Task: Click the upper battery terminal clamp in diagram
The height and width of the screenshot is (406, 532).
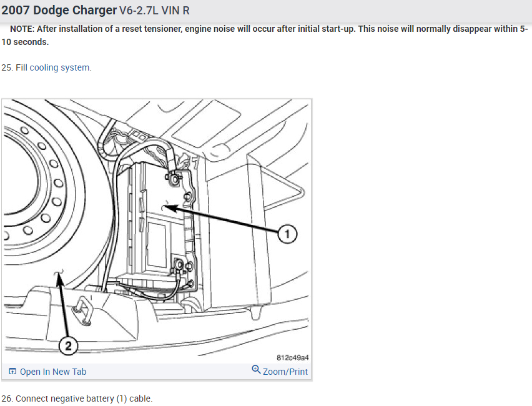Action: pyautogui.click(x=173, y=178)
